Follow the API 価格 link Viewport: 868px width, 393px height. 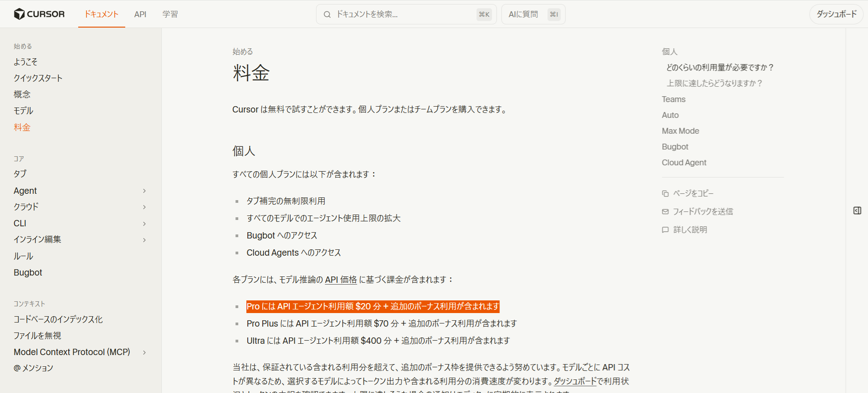click(x=341, y=280)
